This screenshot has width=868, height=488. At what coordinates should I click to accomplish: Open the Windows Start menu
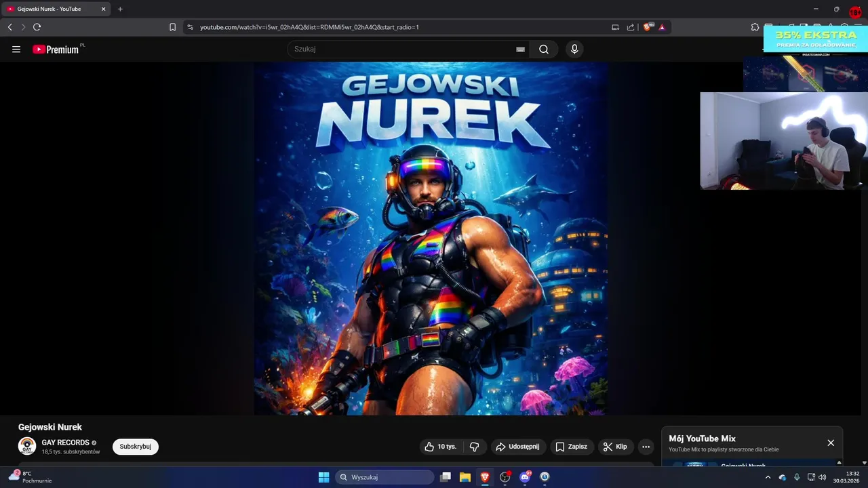click(x=323, y=477)
